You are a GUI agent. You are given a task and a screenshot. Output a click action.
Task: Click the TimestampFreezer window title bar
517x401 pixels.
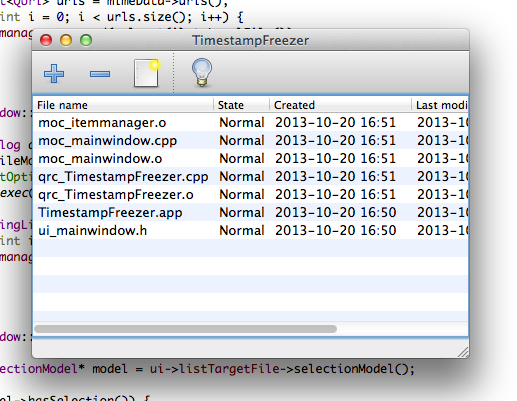pyautogui.click(x=250, y=40)
